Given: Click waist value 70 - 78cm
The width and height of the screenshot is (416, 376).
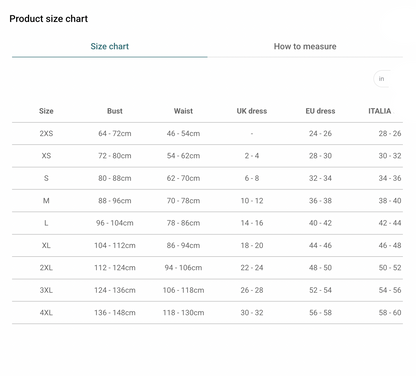Looking at the screenshot, I should click(183, 201).
